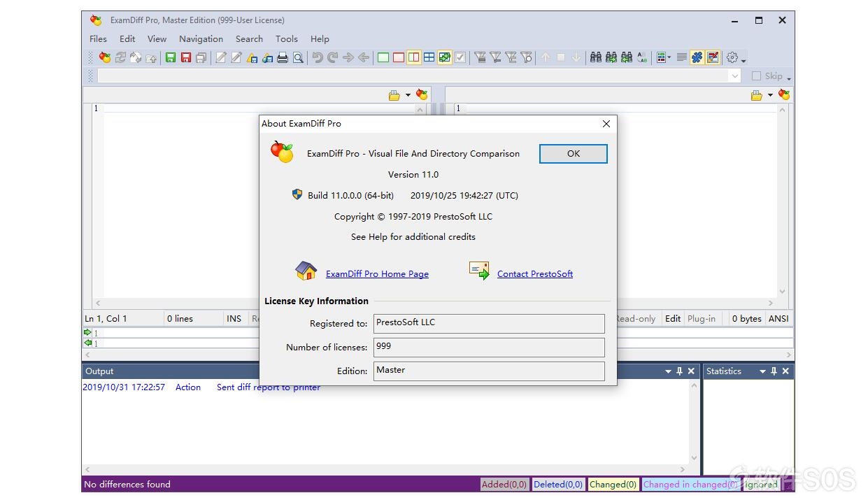This screenshot has height=500, width=868.
Task: Click the blue horizontal split panes icon
Action: (x=429, y=57)
